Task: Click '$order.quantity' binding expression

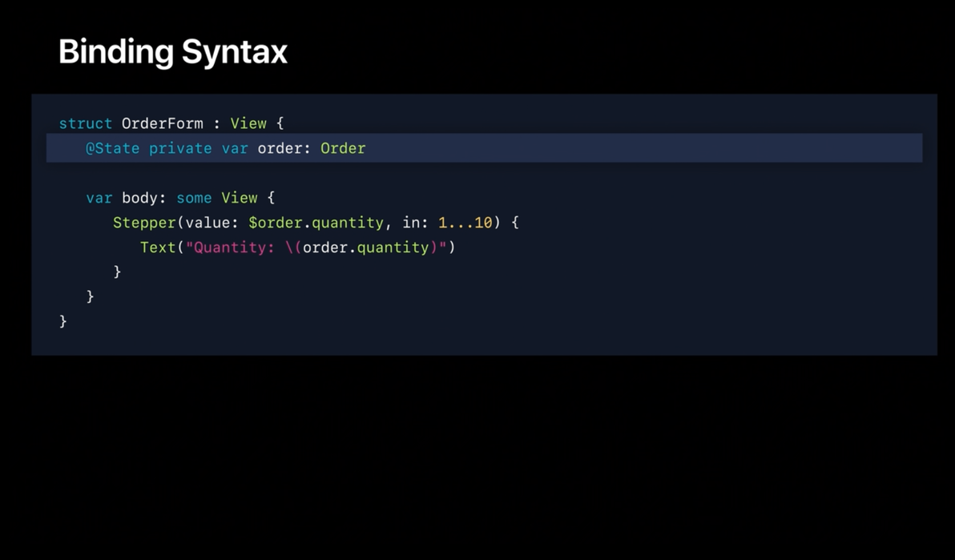Action: tap(316, 223)
